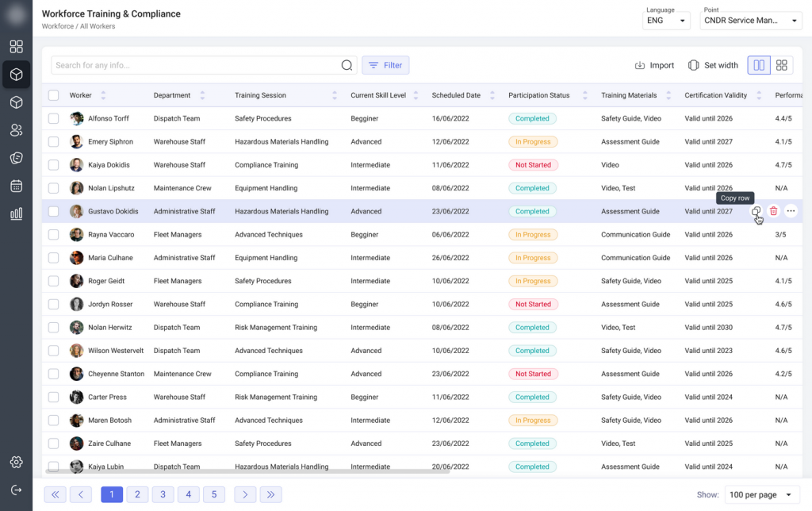Click the Import button
The image size is (812, 511).
(654, 65)
